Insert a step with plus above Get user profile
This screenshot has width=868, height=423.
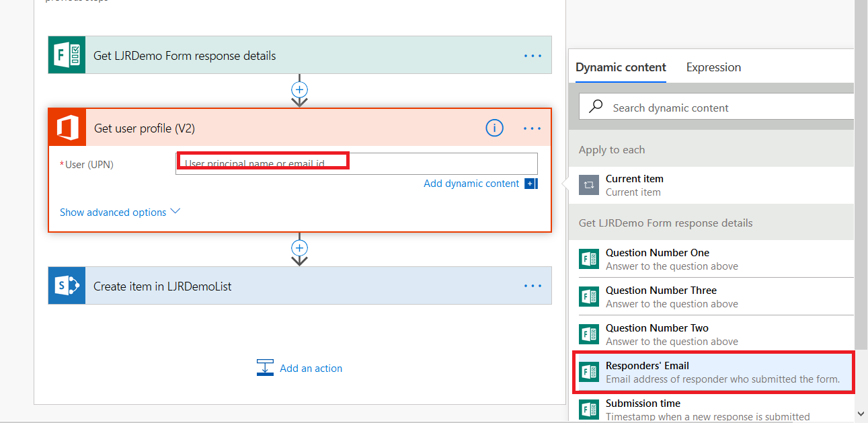(x=299, y=89)
